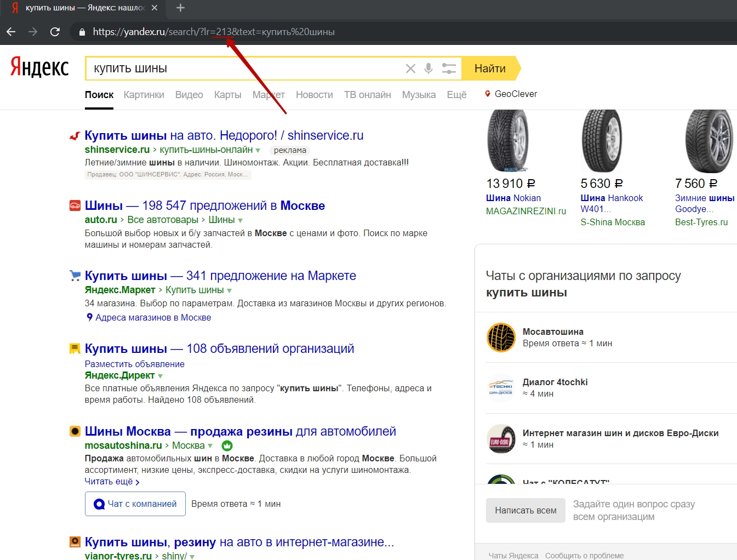
Task: Go forward using browser forward arrow
Action: tap(33, 32)
